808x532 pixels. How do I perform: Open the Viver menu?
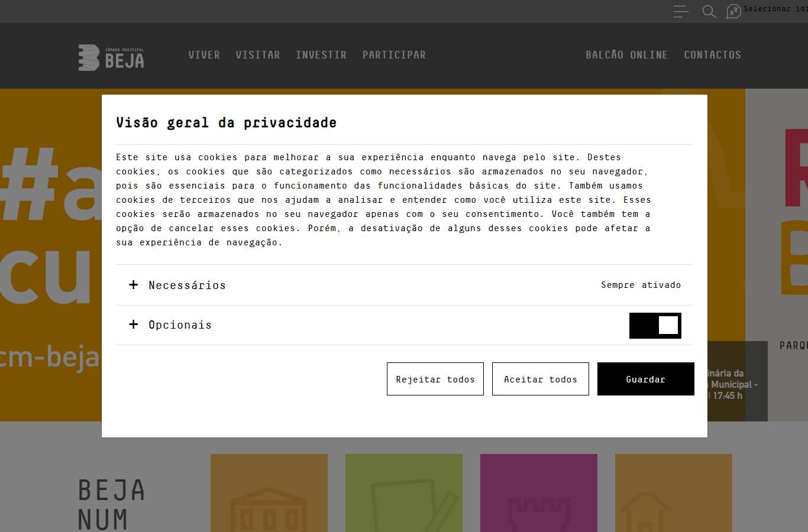(204, 55)
